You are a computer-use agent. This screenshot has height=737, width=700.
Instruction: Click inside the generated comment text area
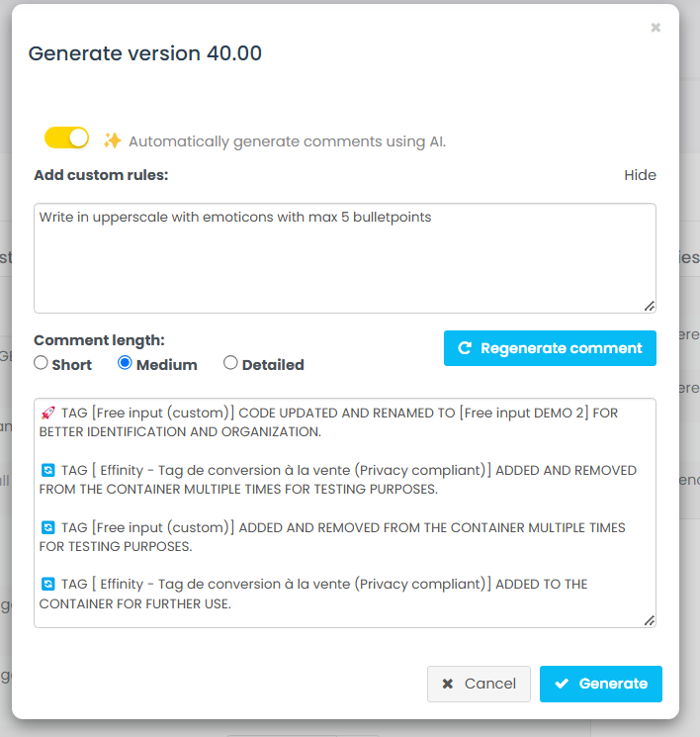(x=344, y=514)
